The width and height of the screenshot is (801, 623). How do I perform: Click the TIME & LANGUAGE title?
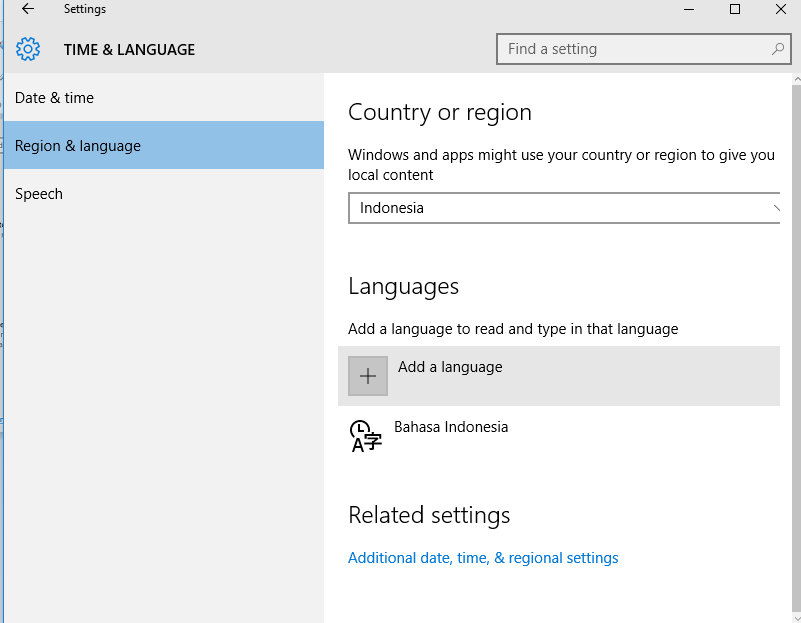(x=129, y=50)
